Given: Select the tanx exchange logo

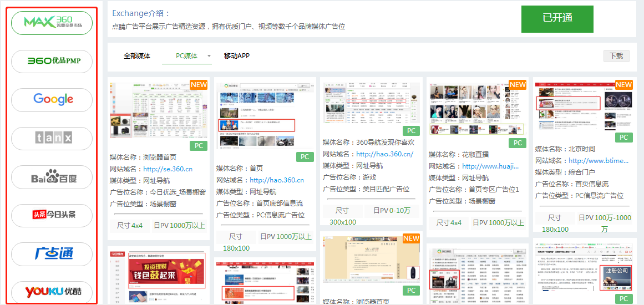Looking at the screenshot, I should (x=52, y=138).
